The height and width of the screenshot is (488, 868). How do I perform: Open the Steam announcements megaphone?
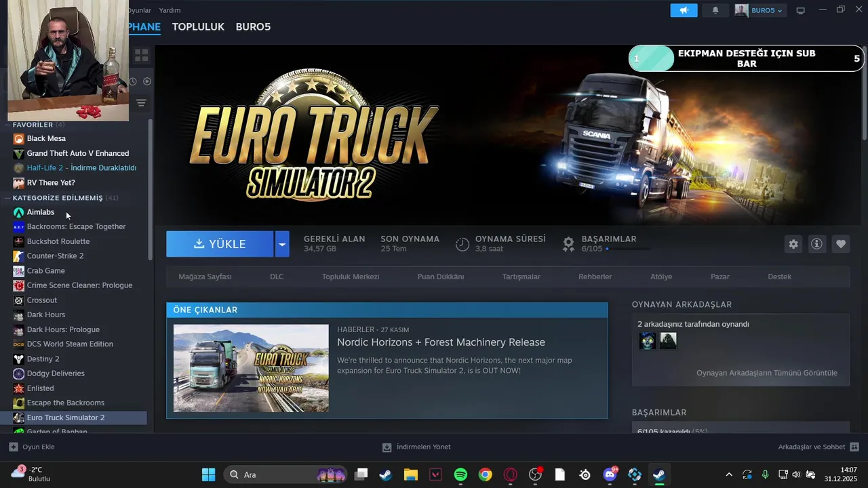(x=684, y=10)
